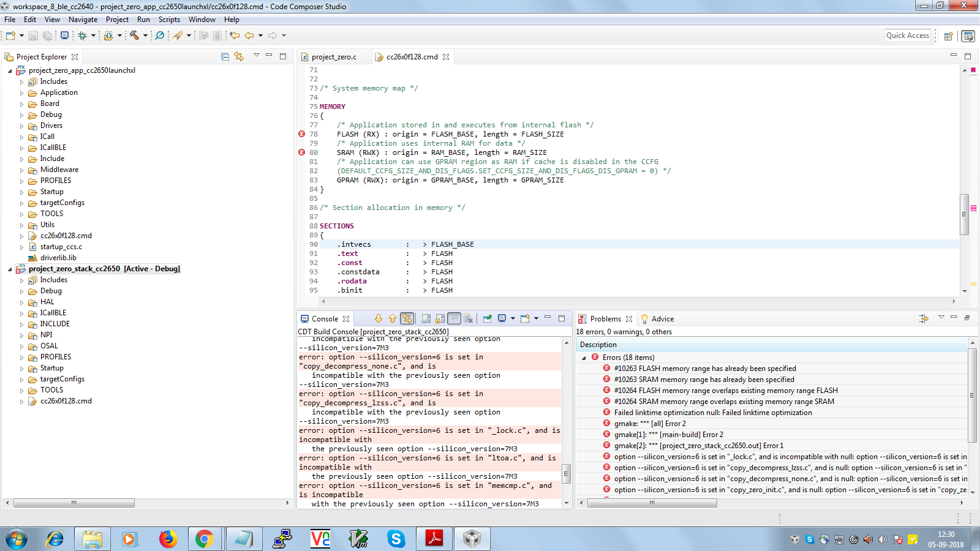
Task: Click Back navigation arrow in toolbar
Action: 249,36
